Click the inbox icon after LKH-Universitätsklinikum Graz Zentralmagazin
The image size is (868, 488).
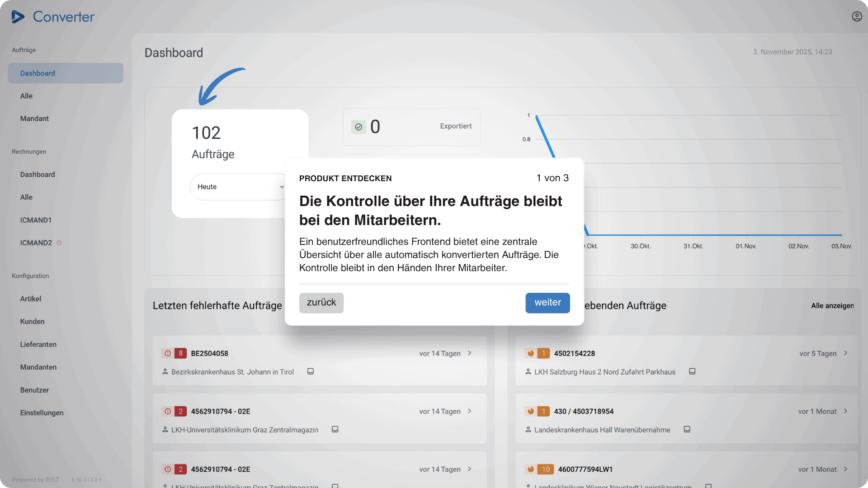335,429
